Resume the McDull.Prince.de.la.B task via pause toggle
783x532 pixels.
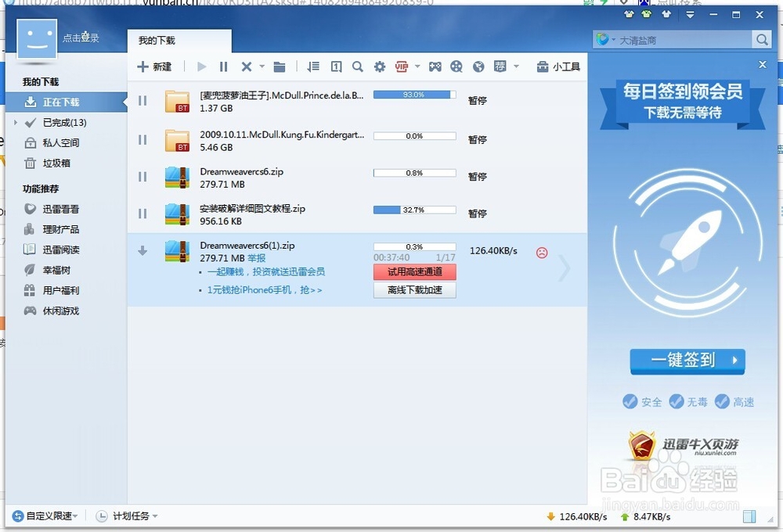point(143,101)
